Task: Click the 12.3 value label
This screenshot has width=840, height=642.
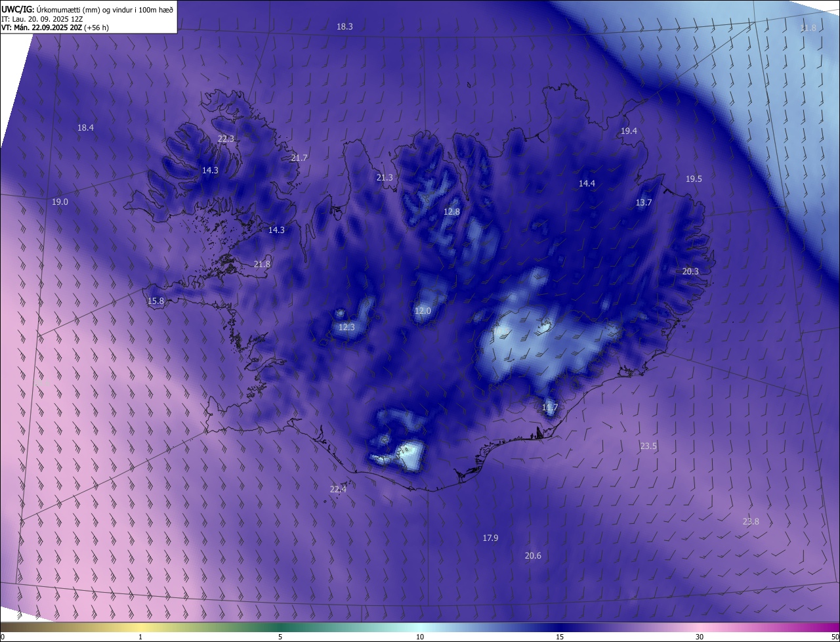Action: [x=346, y=328]
